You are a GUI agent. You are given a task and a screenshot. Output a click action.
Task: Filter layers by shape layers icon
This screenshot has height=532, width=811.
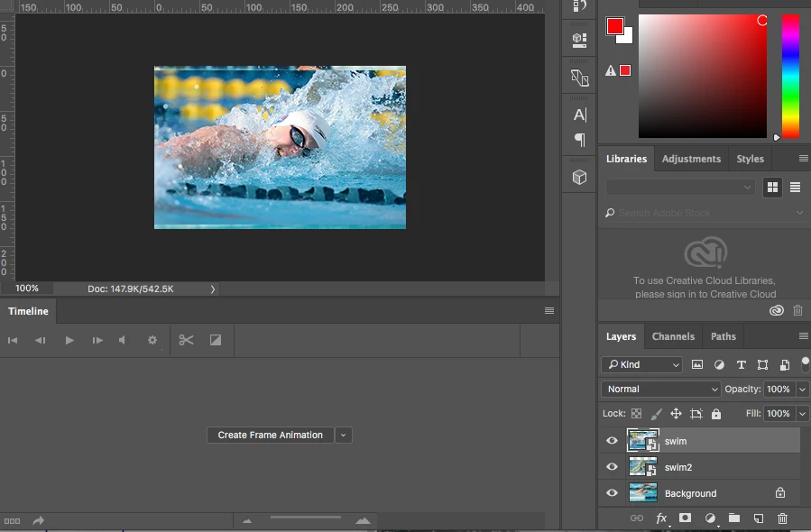tap(762, 364)
